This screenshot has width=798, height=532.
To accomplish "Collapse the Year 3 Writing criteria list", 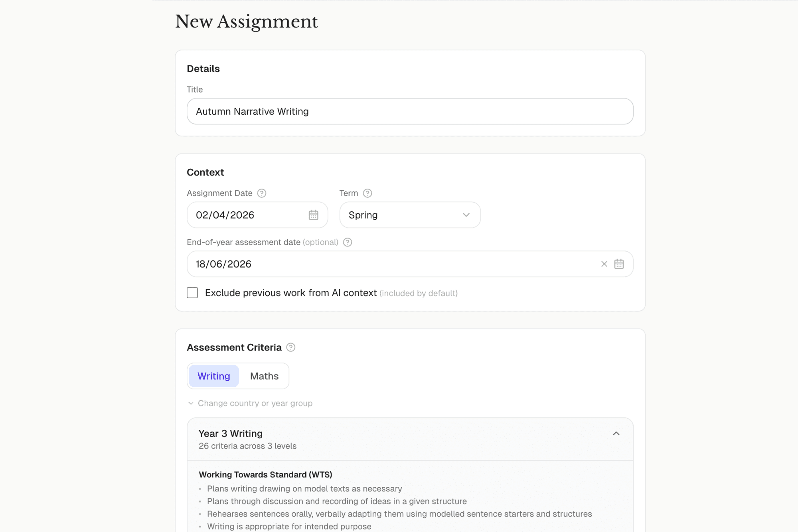I will pos(616,433).
